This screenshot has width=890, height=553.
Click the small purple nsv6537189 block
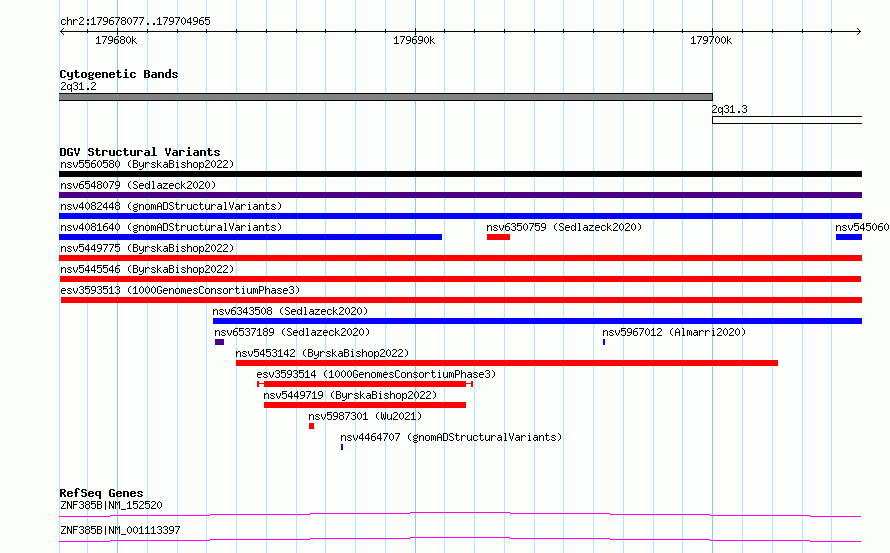220,342
